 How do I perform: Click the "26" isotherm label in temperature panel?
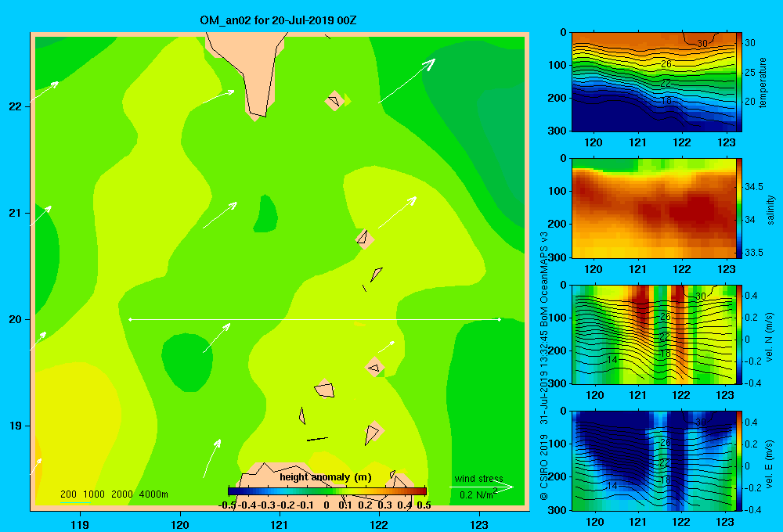click(x=666, y=64)
